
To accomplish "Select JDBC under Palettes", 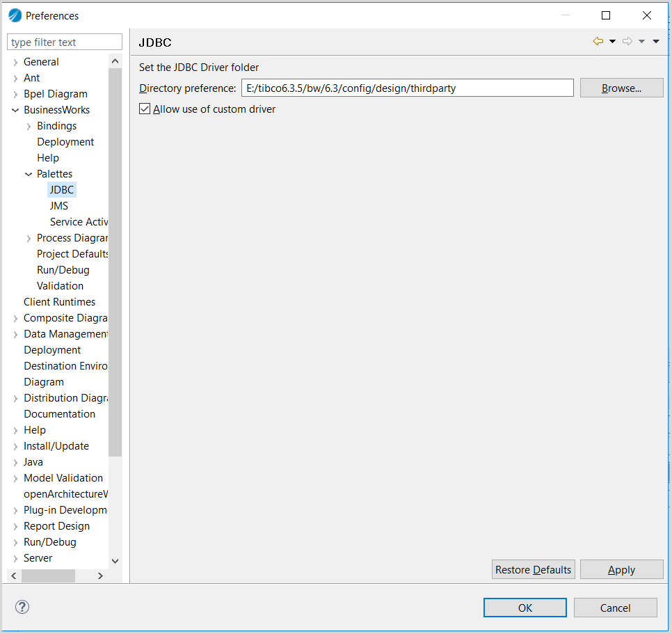I will [x=62, y=189].
